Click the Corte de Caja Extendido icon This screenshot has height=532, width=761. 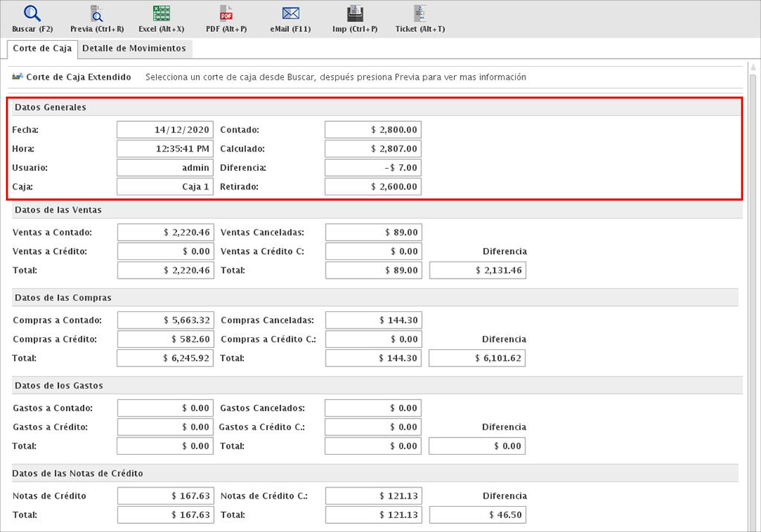[18, 77]
